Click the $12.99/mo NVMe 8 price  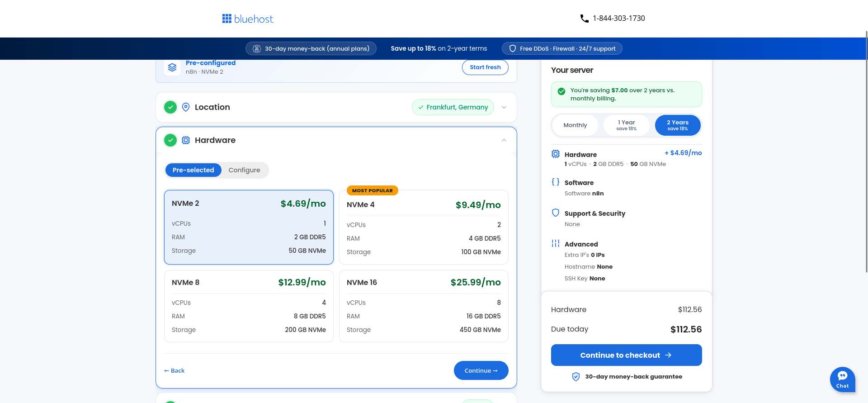coord(302,282)
